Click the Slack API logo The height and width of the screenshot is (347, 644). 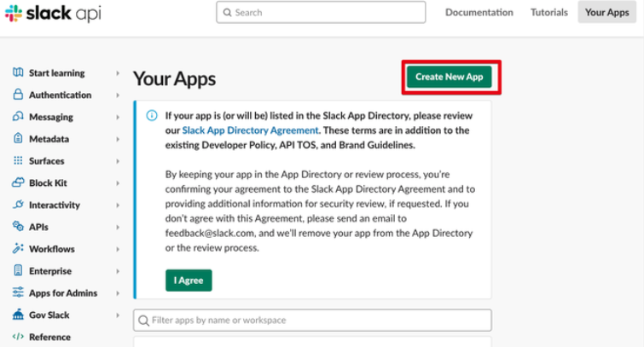(x=53, y=13)
